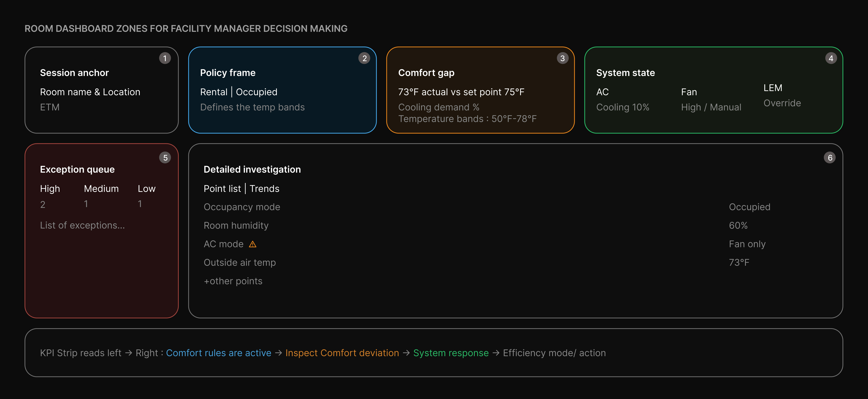Adjust the AC Cooling 10% value
This screenshot has width=868, height=399.
tap(623, 107)
